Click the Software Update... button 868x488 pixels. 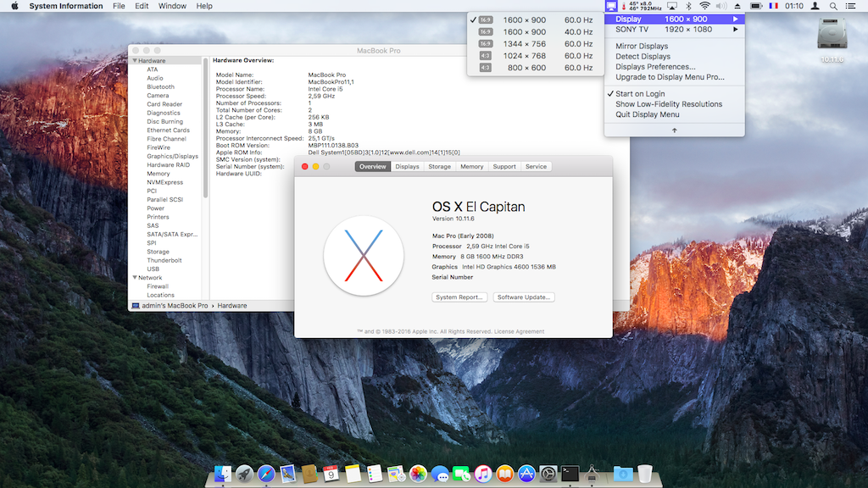523,297
